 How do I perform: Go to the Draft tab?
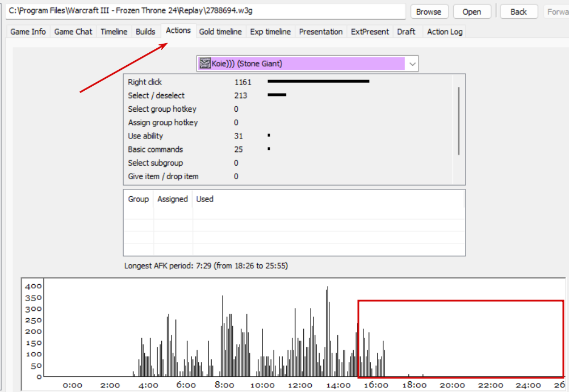[406, 32]
